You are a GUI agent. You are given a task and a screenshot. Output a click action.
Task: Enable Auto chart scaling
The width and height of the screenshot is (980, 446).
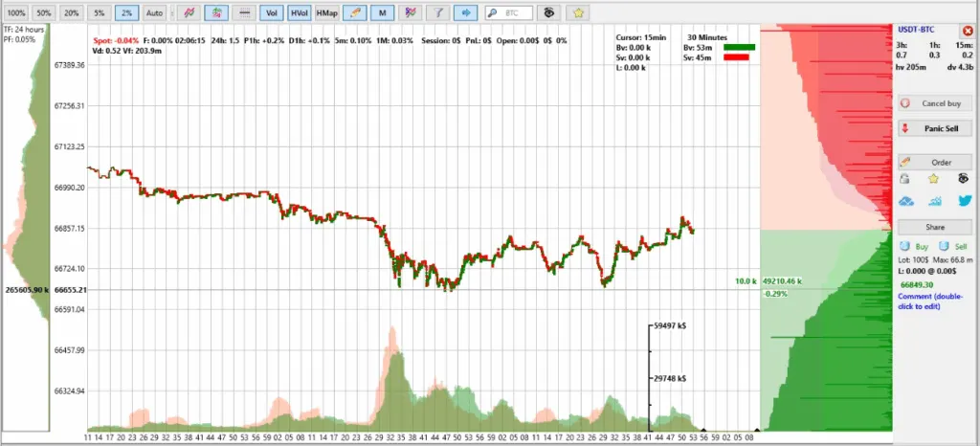[154, 12]
